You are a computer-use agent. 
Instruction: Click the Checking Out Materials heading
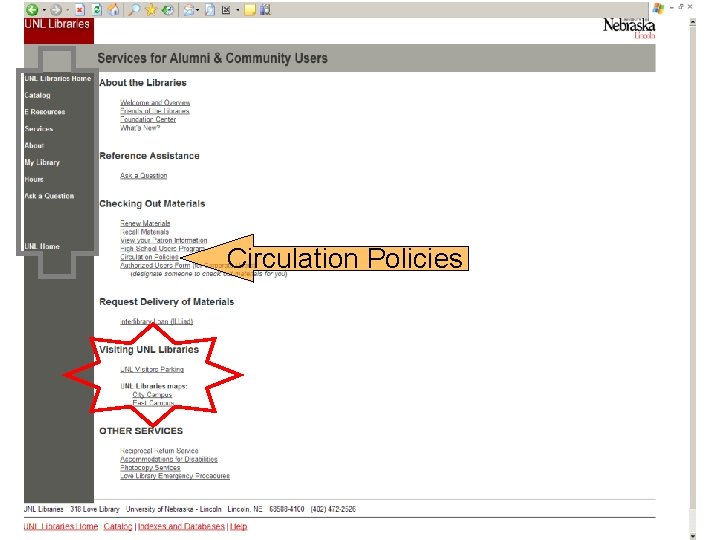point(152,203)
